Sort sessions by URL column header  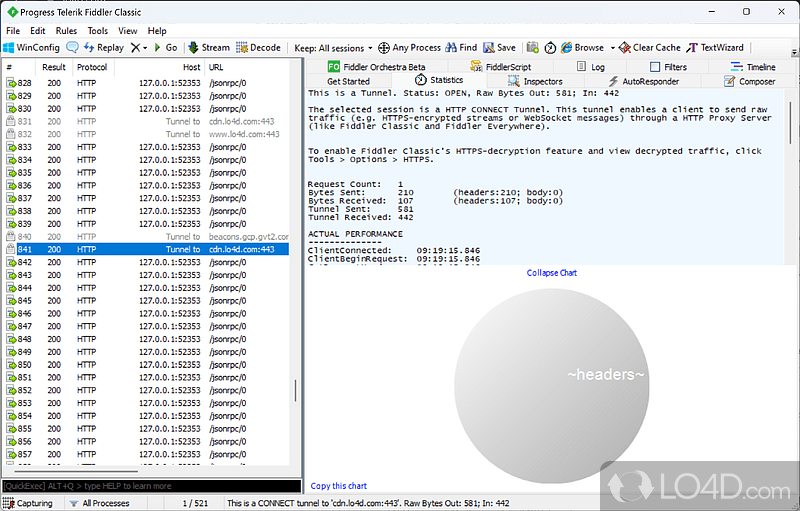click(247, 67)
